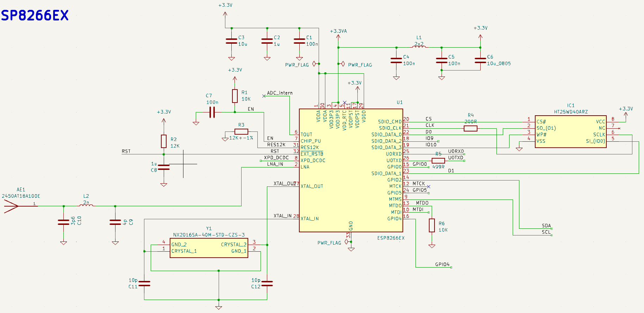644x313 pixels.
Task: Click the GPIO4 label at bottom right
Action: pyautogui.click(x=442, y=264)
